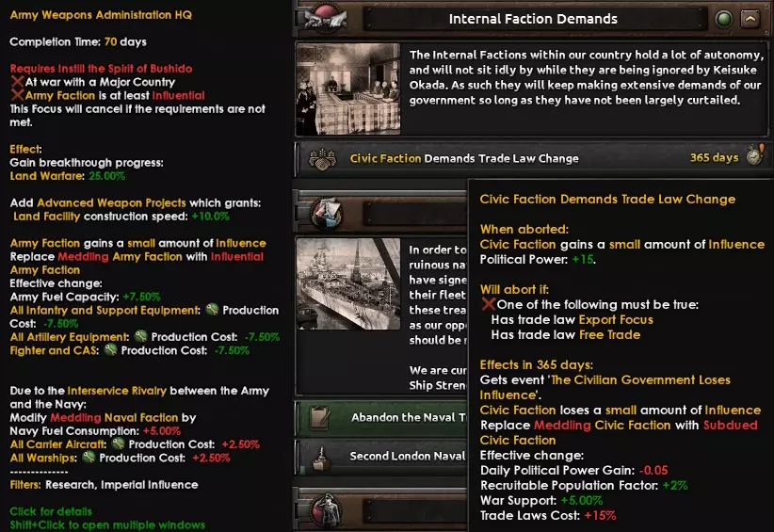Collapse the Internal Faction Demands category

(x=750, y=19)
